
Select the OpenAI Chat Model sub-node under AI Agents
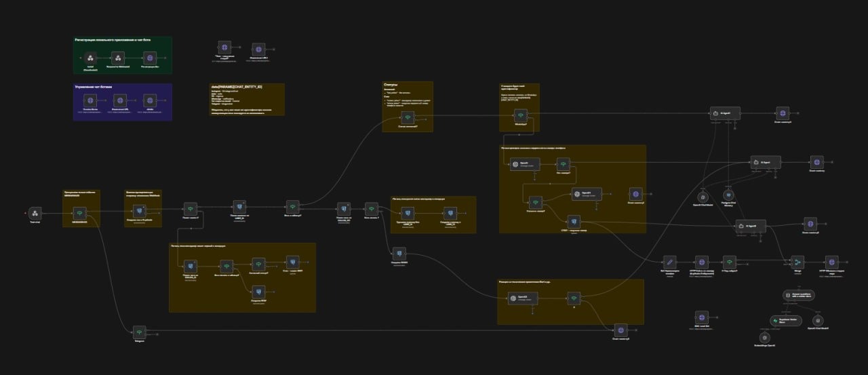[x=703, y=196]
